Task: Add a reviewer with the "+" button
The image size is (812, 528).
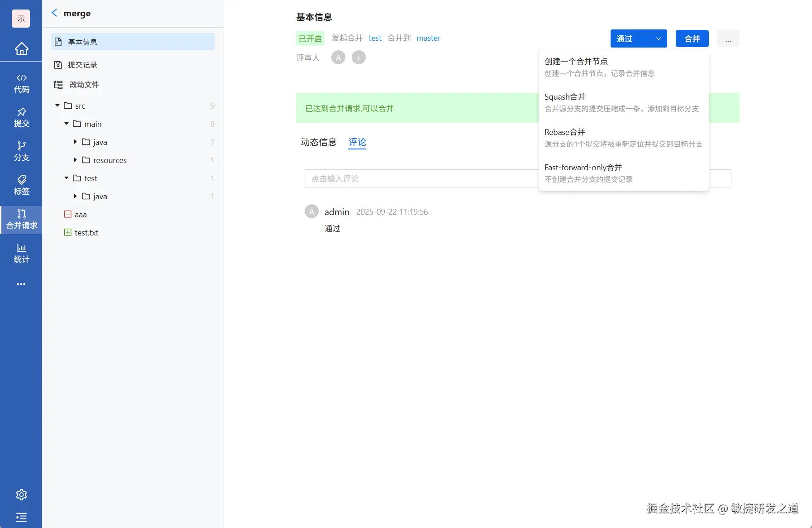Action: [358, 57]
